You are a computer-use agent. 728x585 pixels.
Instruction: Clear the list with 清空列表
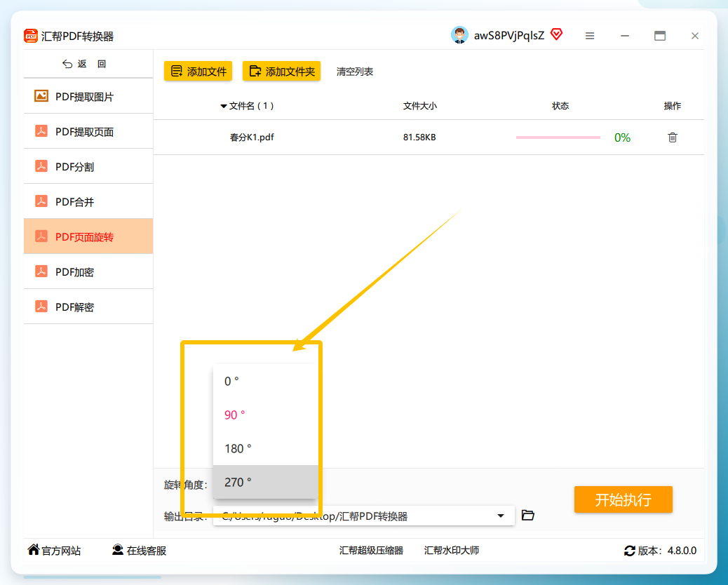point(355,72)
